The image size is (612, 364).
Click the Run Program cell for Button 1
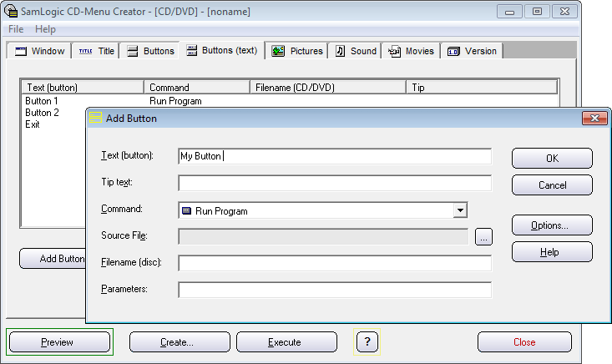pyautogui.click(x=175, y=101)
